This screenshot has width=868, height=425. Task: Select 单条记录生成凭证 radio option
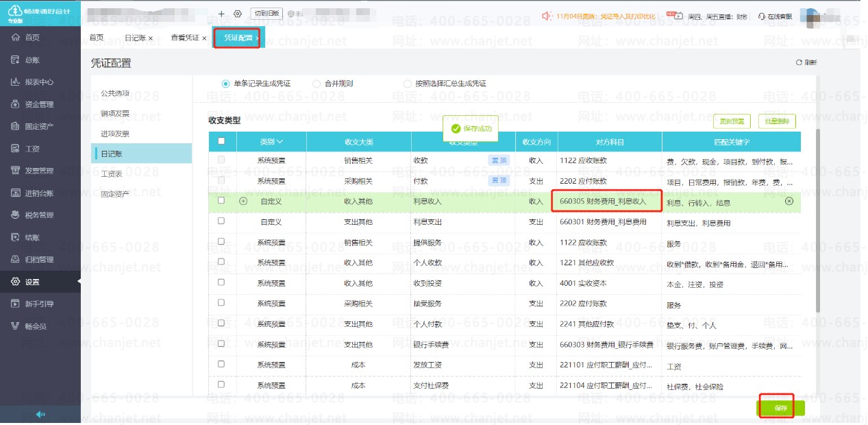pyautogui.click(x=256, y=84)
